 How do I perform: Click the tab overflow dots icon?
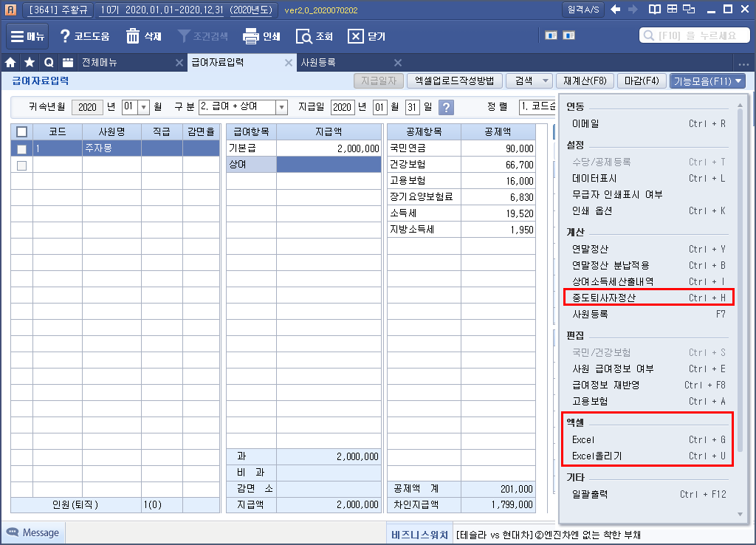743,64
